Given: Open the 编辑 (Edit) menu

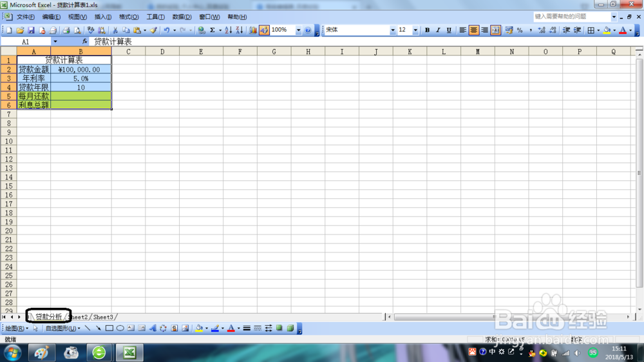Looking at the screenshot, I should pos(52,17).
